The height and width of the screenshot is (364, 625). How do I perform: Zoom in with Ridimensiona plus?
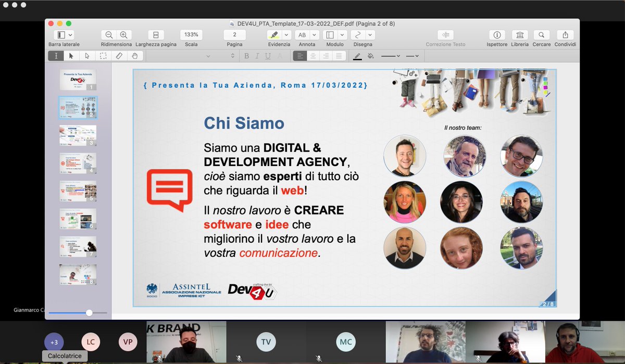pos(123,35)
